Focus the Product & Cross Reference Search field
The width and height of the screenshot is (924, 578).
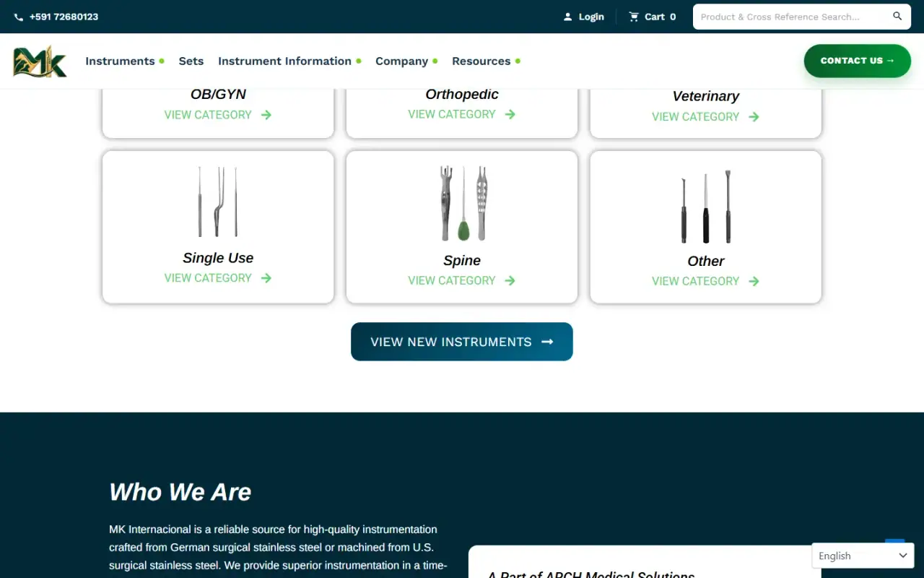790,17
